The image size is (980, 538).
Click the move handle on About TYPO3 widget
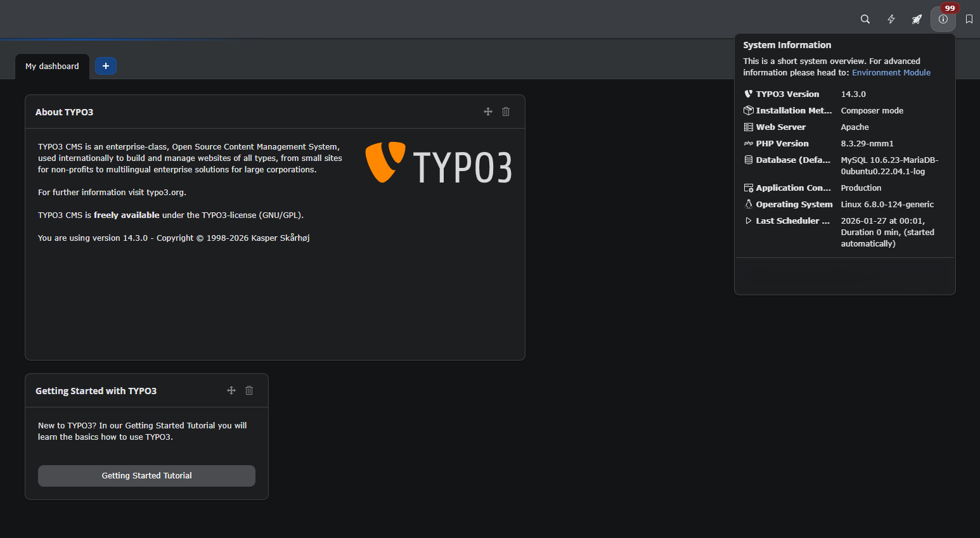click(x=488, y=112)
